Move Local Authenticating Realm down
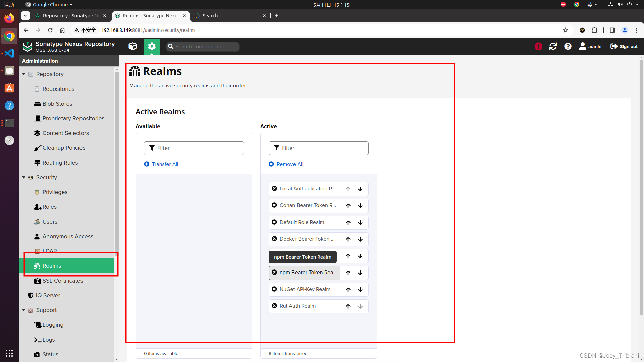 (360, 189)
